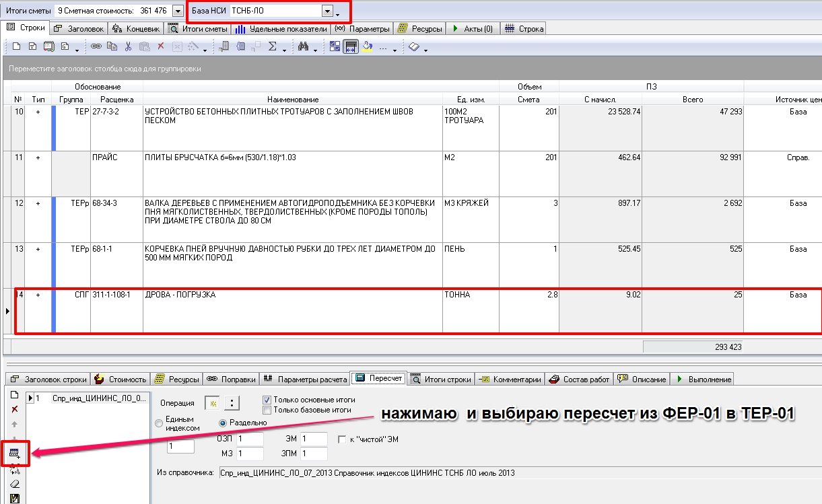Click the eraser icon in the Пересчет sidebar
This screenshot has width=822, height=504.
click(14, 484)
